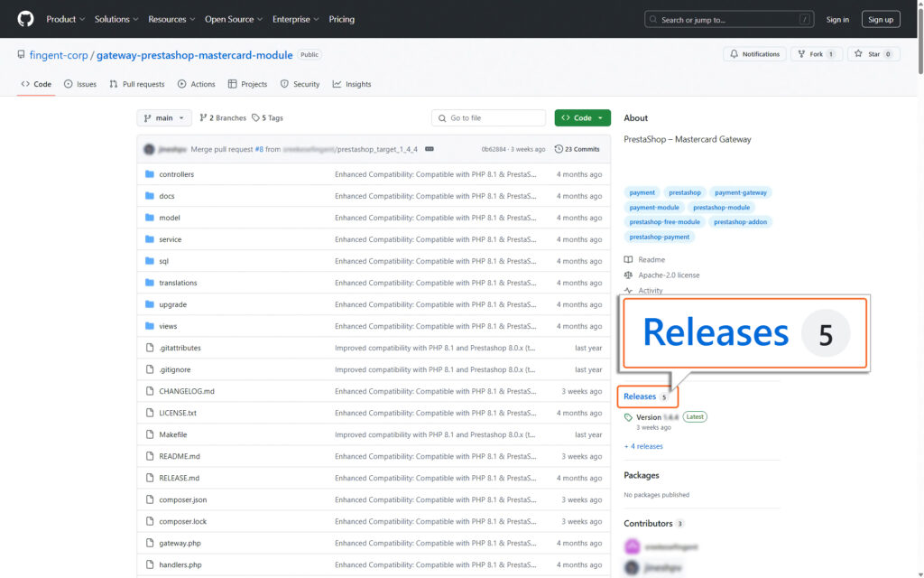Open Readme via the book icon
The width and height of the screenshot is (924, 578).
pyautogui.click(x=626, y=259)
